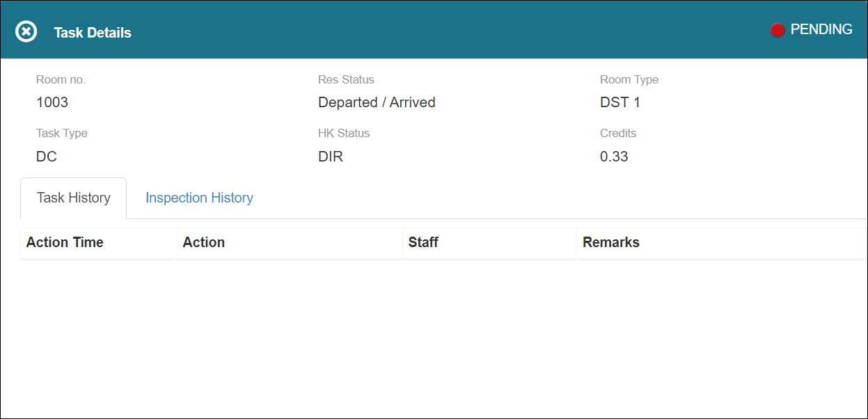Viewport: 868px width, 419px height.
Task: Select the Task History tab
Action: [x=73, y=198]
